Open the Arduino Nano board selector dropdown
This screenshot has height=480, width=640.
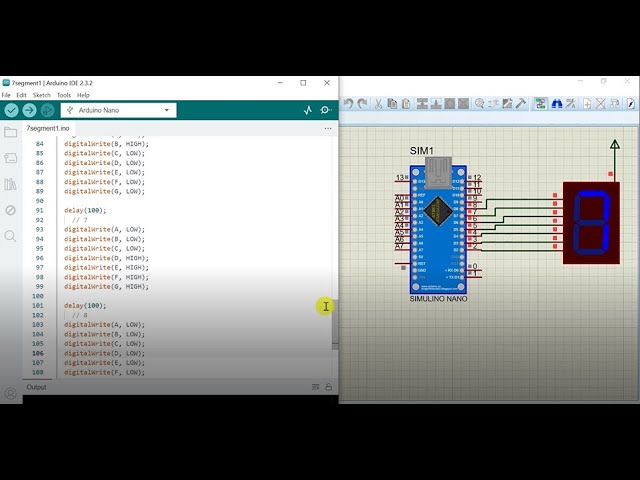click(x=118, y=110)
